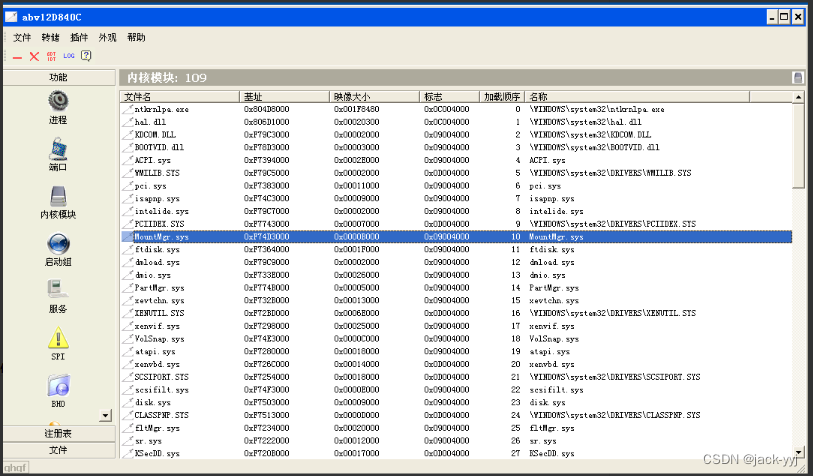
Task: Click the list scrollbar up arrow
Action: coord(798,97)
